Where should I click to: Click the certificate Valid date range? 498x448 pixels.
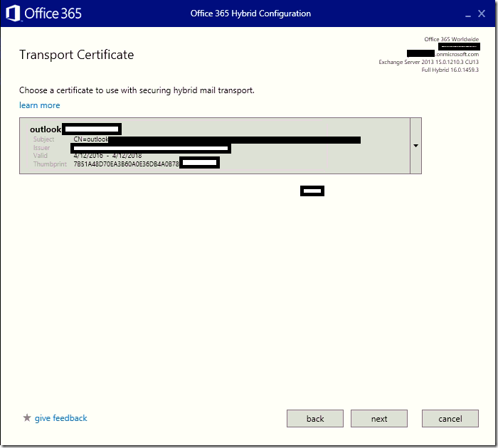click(x=107, y=156)
